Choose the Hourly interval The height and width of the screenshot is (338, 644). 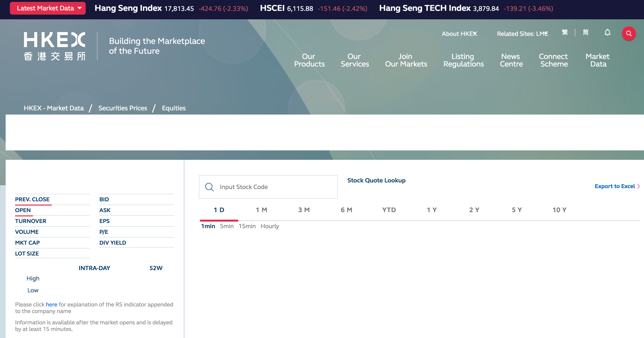[270, 226]
